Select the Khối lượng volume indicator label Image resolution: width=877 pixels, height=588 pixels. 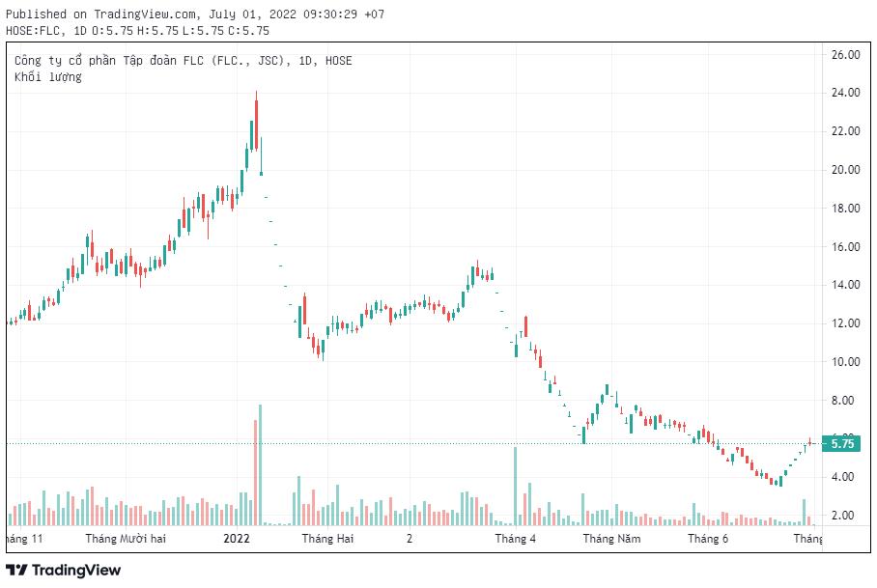[x=48, y=76]
